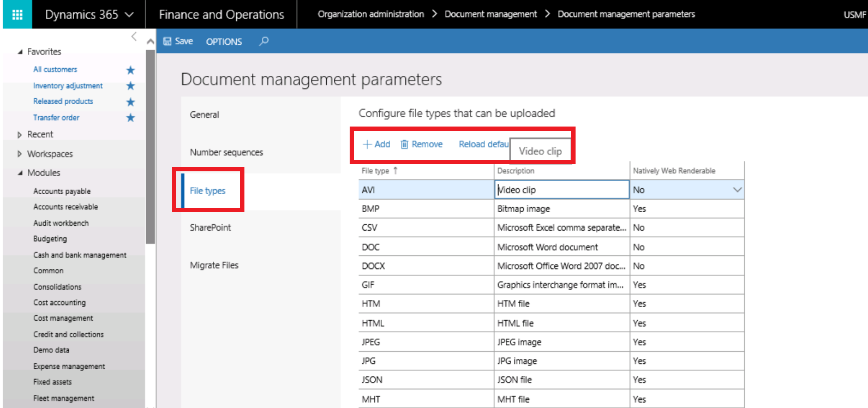Select the HTML file type row
Screen dimensions: 868x408
[x=551, y=323]
